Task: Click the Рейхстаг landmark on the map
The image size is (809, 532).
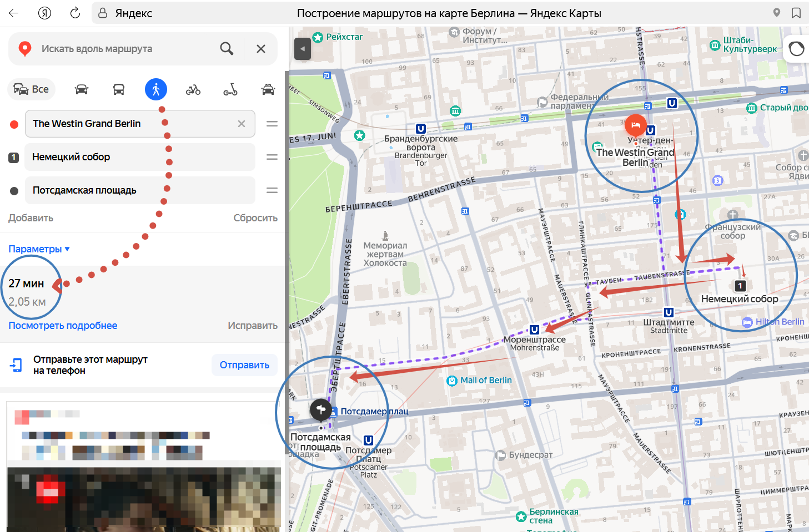Action: [318, 37]
